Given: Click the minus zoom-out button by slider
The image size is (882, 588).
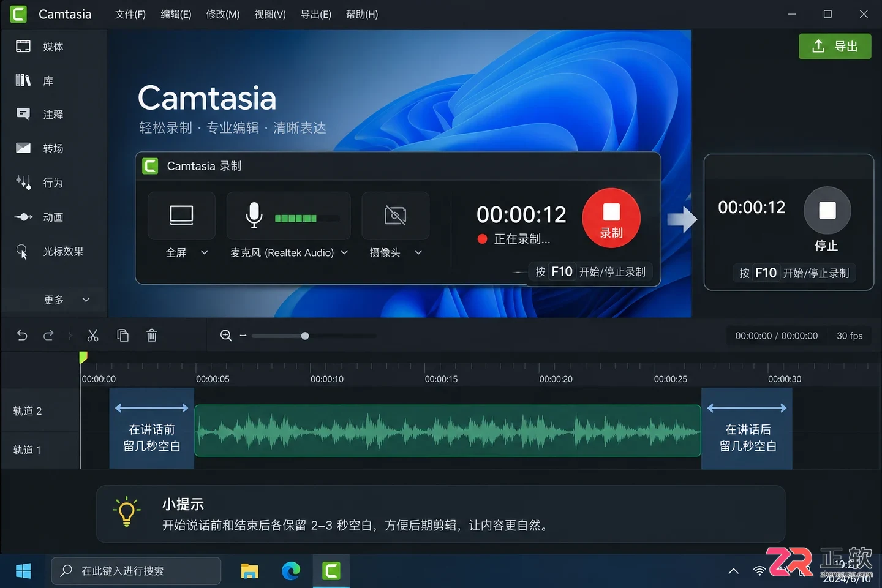Looking at the screenshot, I should pyautogui.click(x=243, y=336).
